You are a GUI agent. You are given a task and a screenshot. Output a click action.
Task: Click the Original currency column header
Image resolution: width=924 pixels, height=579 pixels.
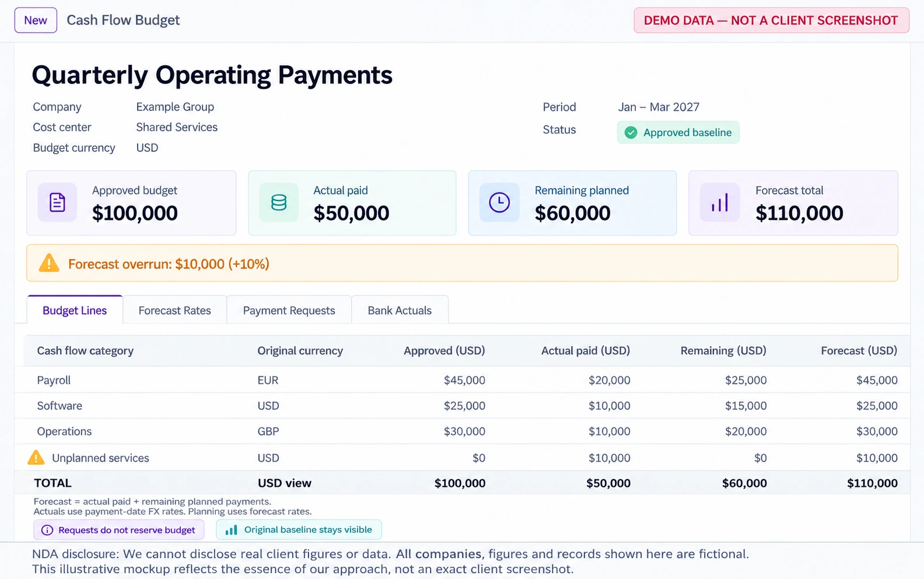(300, 350)
